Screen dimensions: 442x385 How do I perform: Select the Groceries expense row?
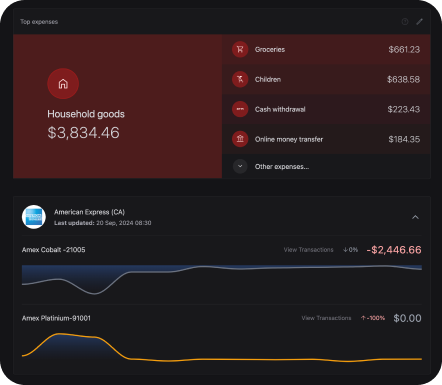coord(326,49)
